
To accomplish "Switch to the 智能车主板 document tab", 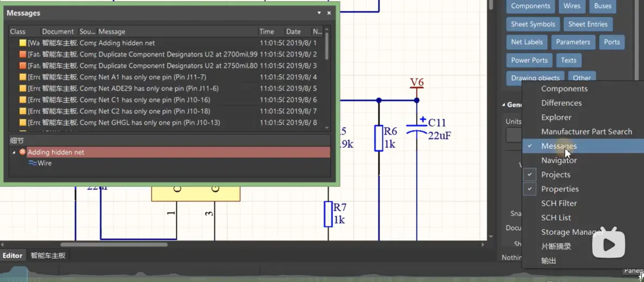I will pos(48,256).
